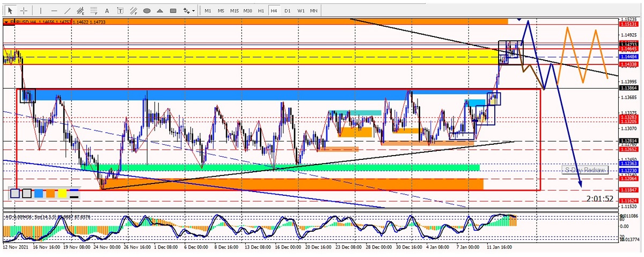Open the arrows objects dropdown
The height and width of the screenshot is (257, 644).
pos(189,11)
